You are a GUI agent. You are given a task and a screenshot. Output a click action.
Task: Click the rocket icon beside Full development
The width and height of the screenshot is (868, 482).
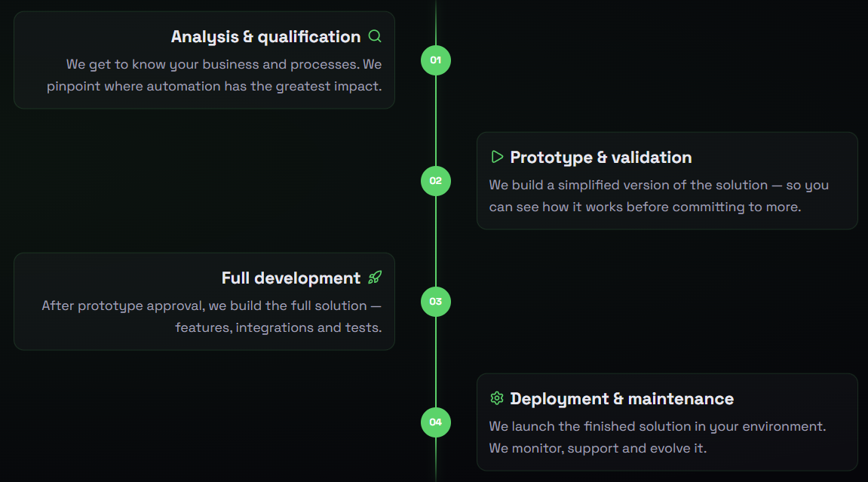click(375, 278)
